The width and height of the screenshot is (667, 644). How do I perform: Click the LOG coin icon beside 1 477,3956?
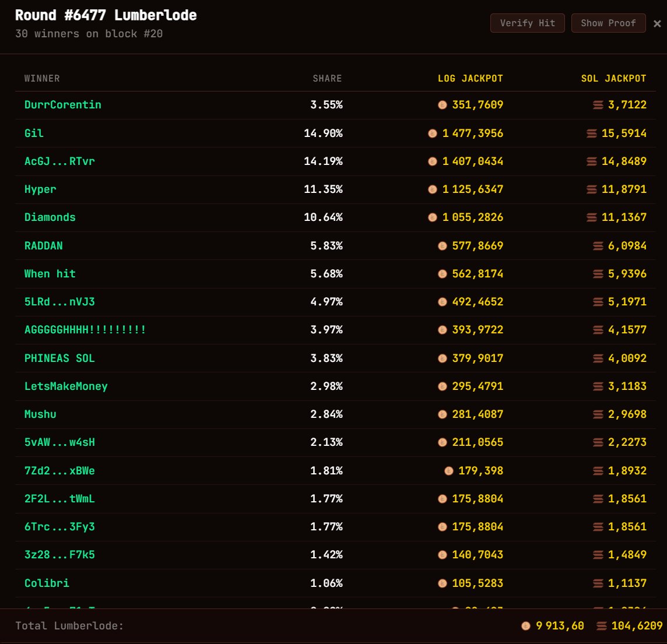coord(432,133)
